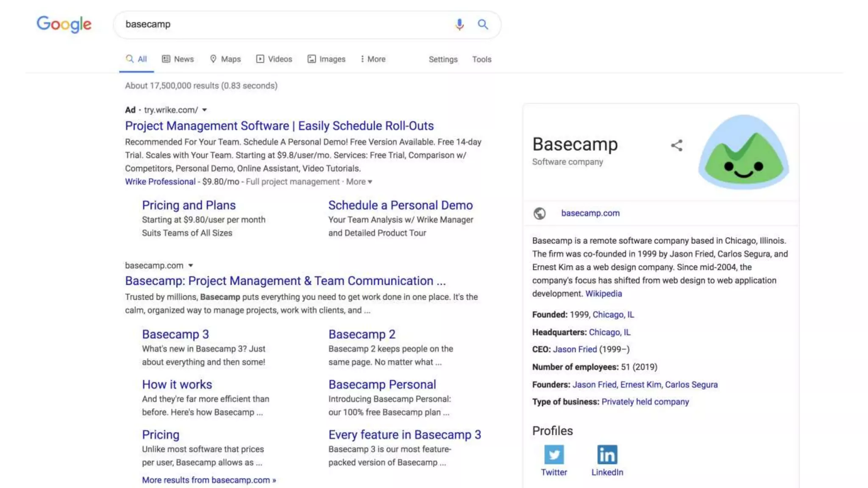Switch to the News tab
868x488 pixels.
(x=178, y=59)
